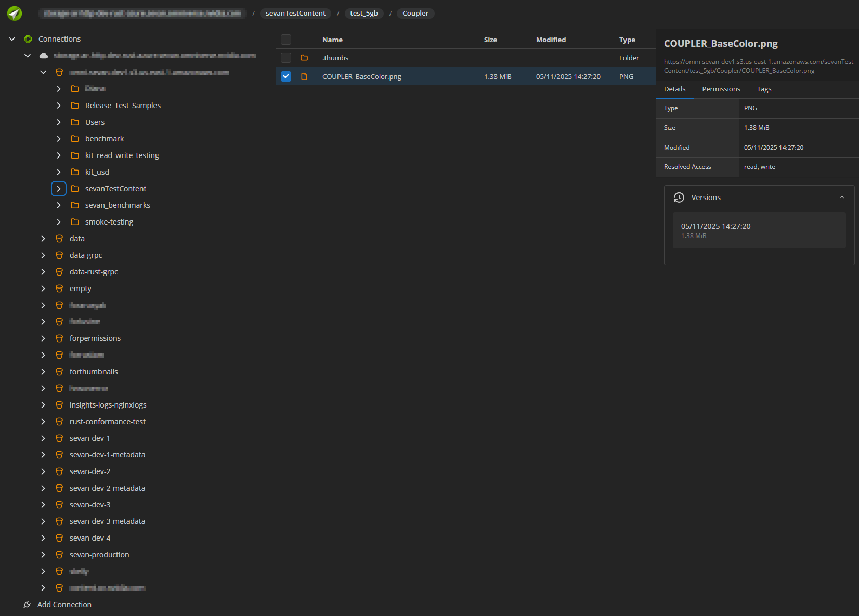The height and width of the screenshot is (616, 859).
Task: Click the COUPLER_BaseColor.png S3 URL link
Action: [x=758, y=66]
